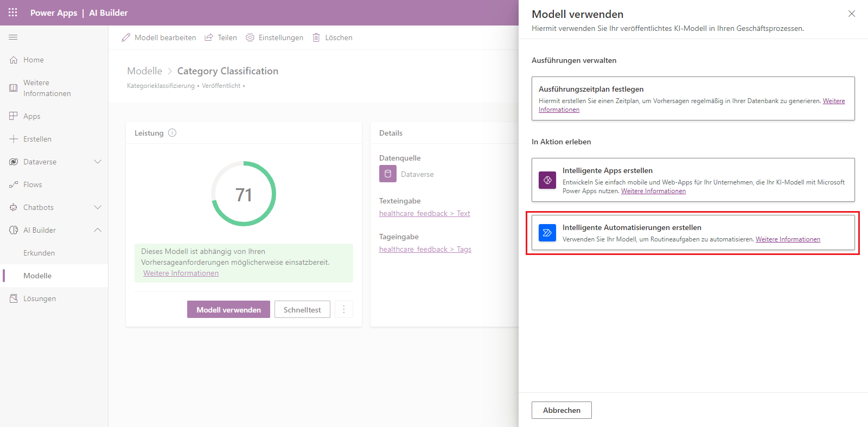Image resolution: width=868 pixels, height=427 pixels.
Task: Expand the Dataverse navigation section
Action: [98, 162]
